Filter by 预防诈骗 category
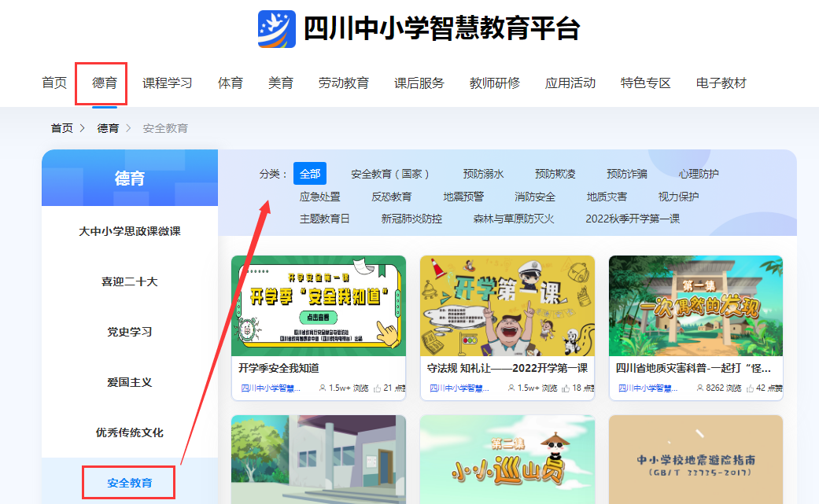 coord(627,174)
